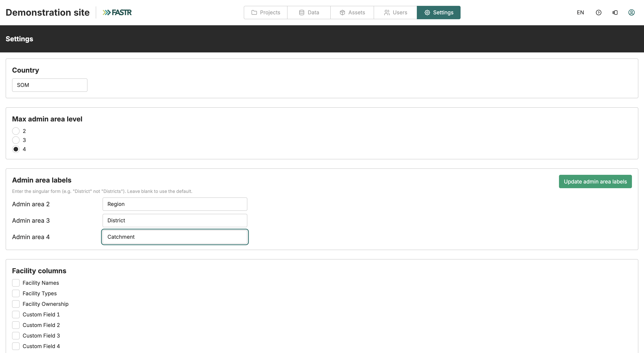This screenshot has width=644, height=353.
Task: Switch to the Data tab
Action: coord(309,12)
